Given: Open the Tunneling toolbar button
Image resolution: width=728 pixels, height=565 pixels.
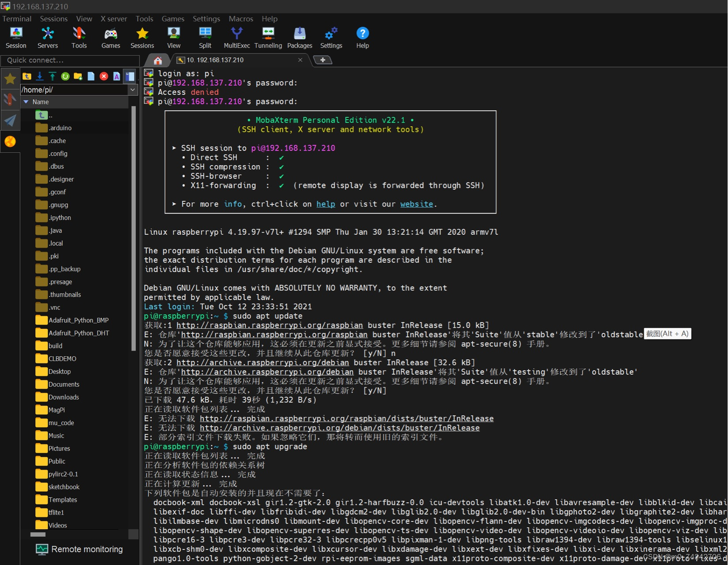Looking at the screenshot, I should coord(268,38).
